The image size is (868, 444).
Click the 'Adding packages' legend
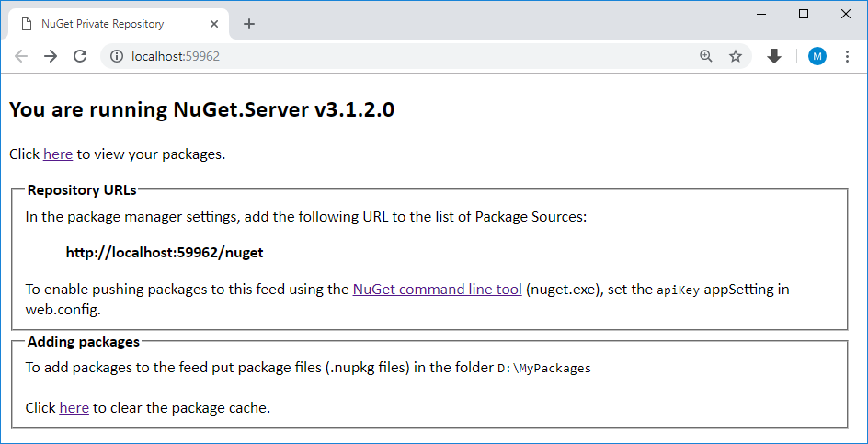[84, 342]
